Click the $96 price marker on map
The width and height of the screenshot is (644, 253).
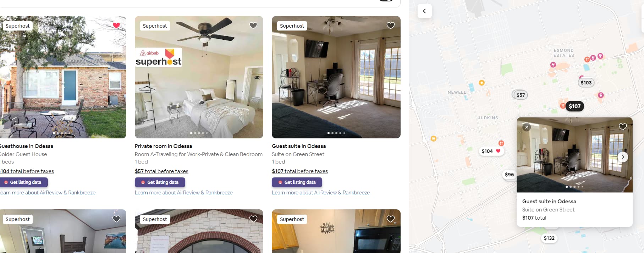[x=509, y=175]
